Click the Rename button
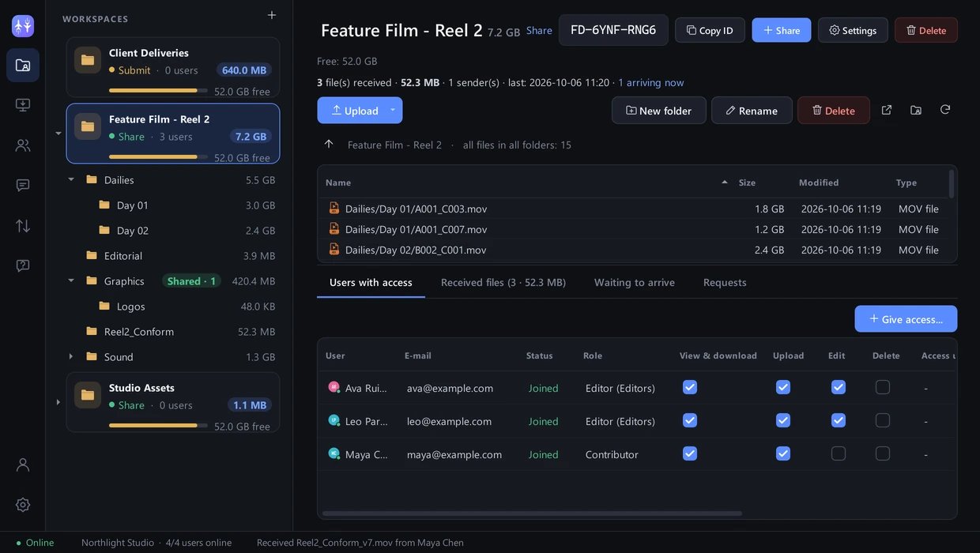980x553 pixels. pos(752,111)
